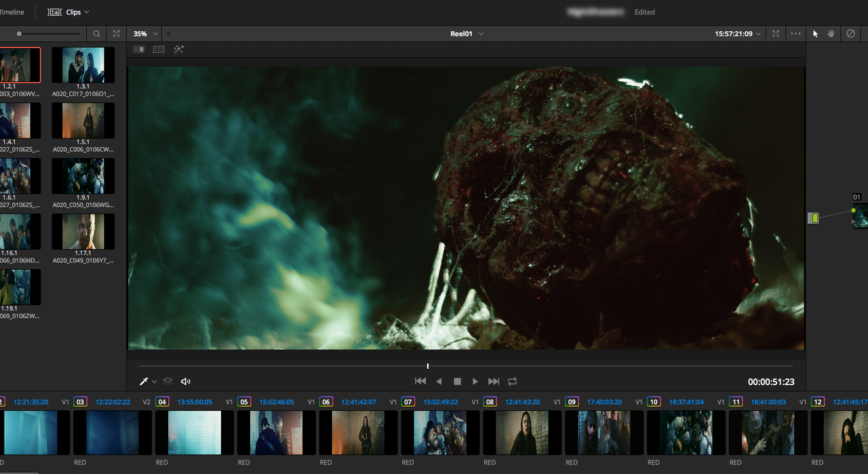Open the 15:57:21:09 timecode dropdown
868x474 pixels.
pyautogui.click(x=738, y=33)
